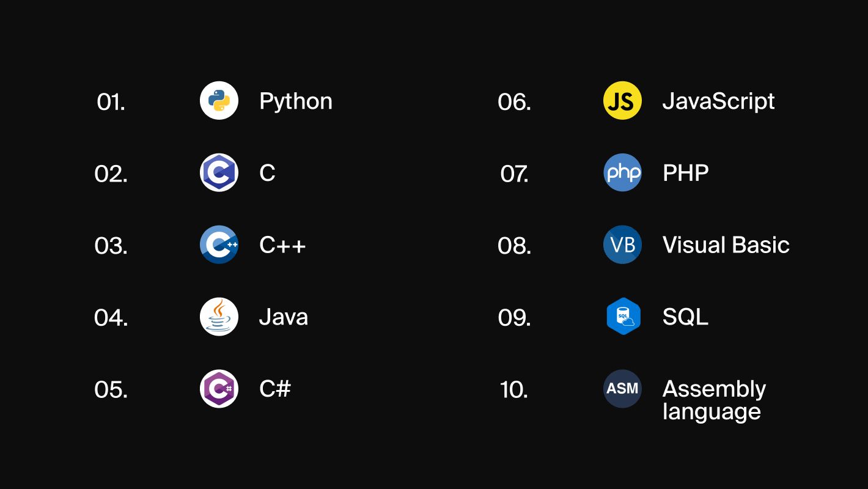Click the ASM Assembly icon
Viewport: 868px width, 489px height.
tap(622, 389)
